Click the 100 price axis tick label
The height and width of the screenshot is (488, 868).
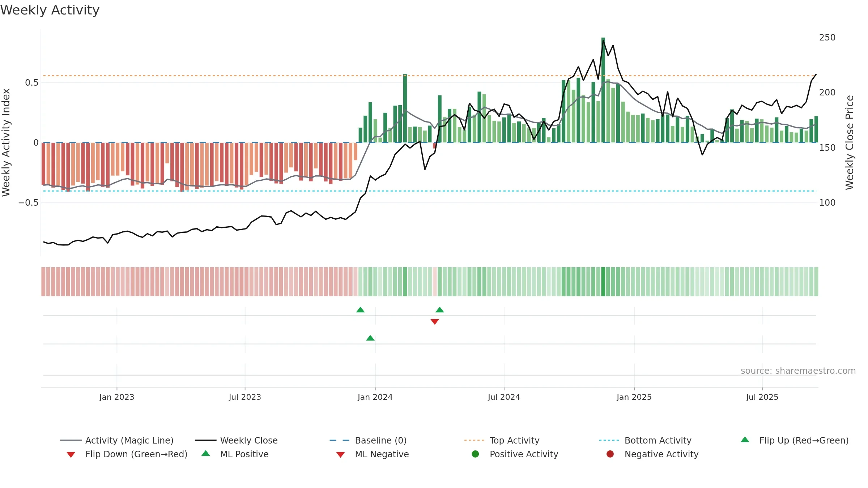(x=827, y=203)
